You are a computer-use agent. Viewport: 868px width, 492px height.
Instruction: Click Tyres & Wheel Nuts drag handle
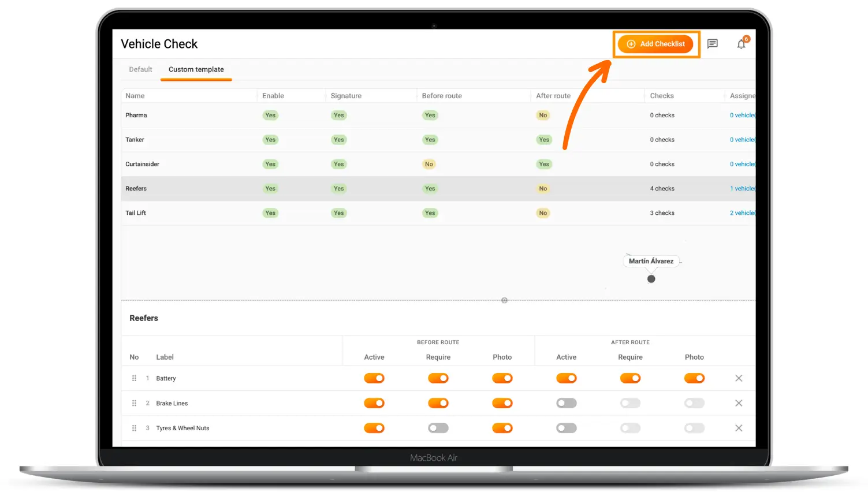coord(134,428)
